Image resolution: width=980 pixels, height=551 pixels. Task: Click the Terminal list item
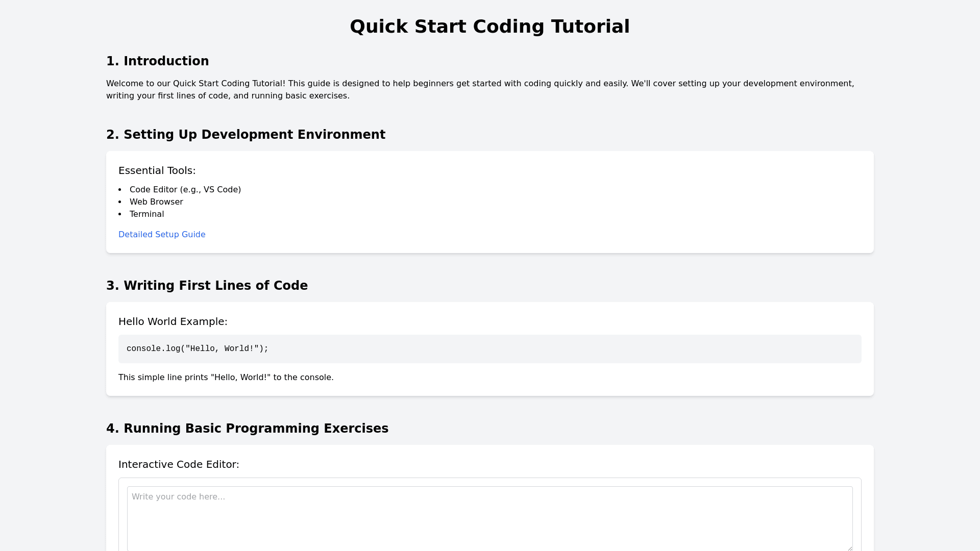(146, 214)
